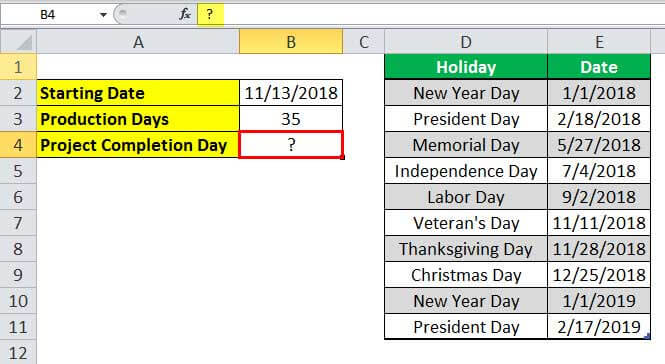Click the green Date header cell

[599, 67]
